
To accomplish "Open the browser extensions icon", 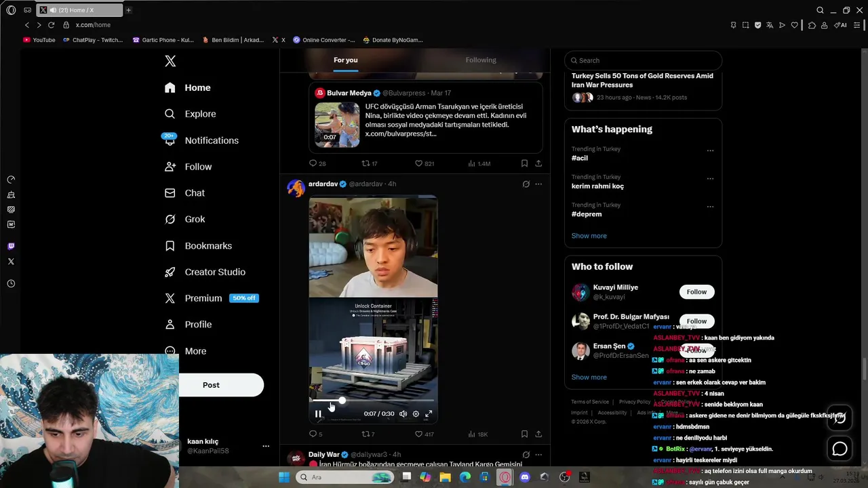I will pyautogui.click(x=812, y=25).
